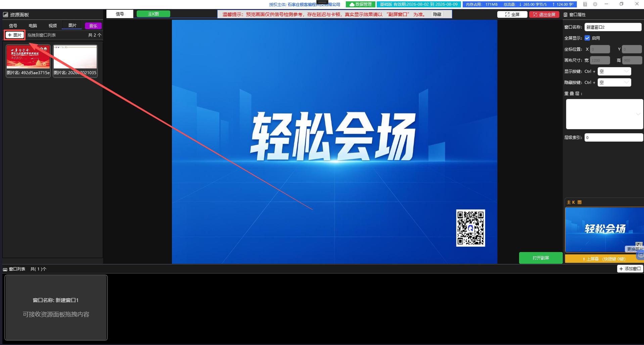Click the help question-mark icon in title bar
The height and width of the screenshot is (345, 644).
[x=585, y=4]
